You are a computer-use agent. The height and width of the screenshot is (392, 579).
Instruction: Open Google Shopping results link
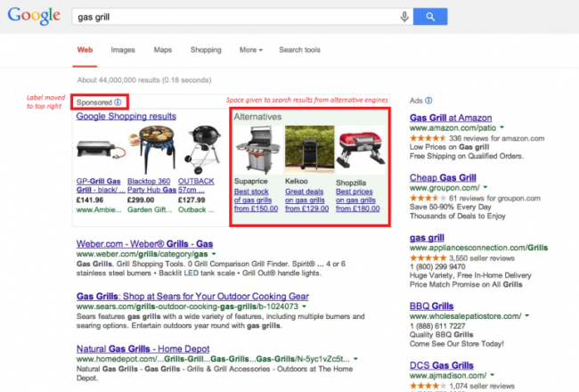[x=126, y=117]
